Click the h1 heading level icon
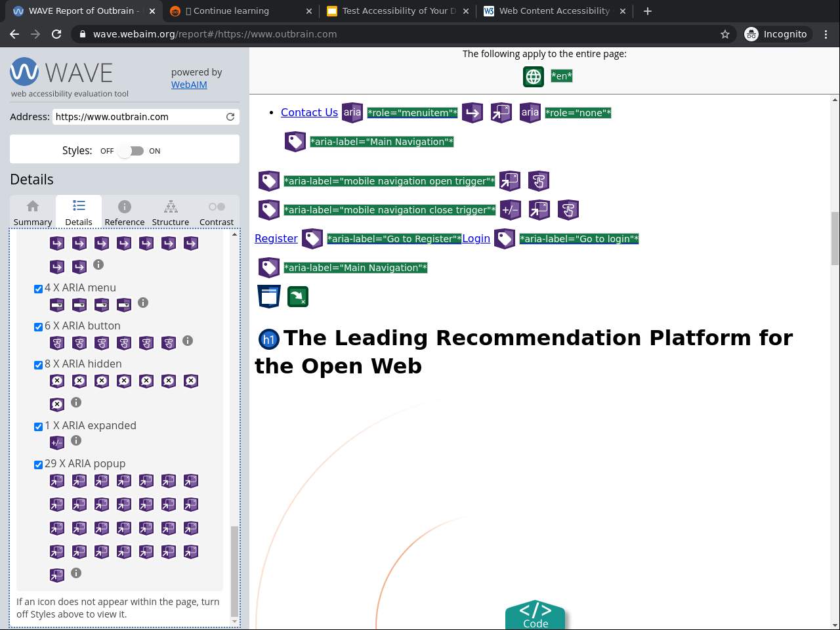The image size is (840, 630). point(269,339)
